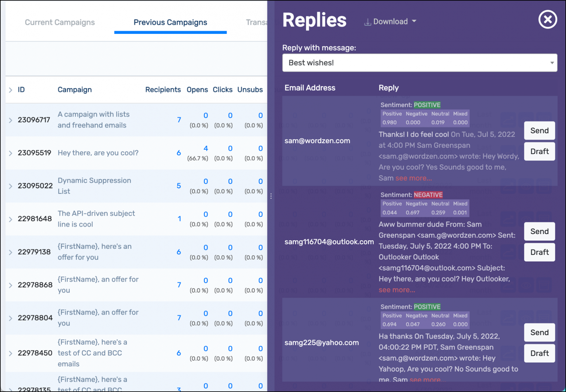
Task: Click the panel resize drag handle
Action: [x=271, y=196]
